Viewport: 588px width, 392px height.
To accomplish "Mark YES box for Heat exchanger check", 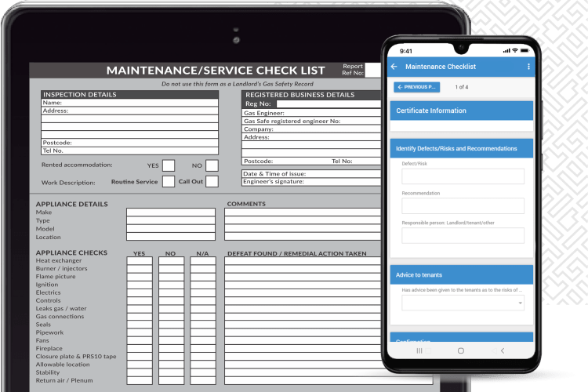I will coord(140,261).
